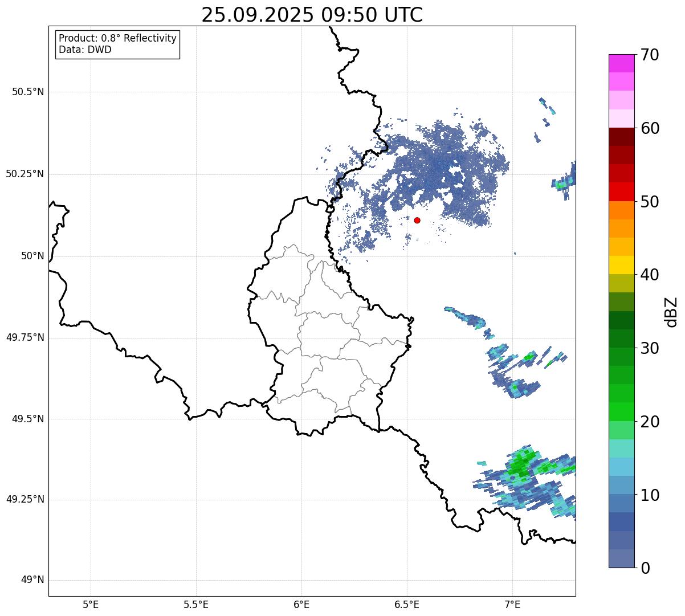Screen dimensions: 685x616
Task: Click the 50.5°N latitude label
Action: [28, 92]
